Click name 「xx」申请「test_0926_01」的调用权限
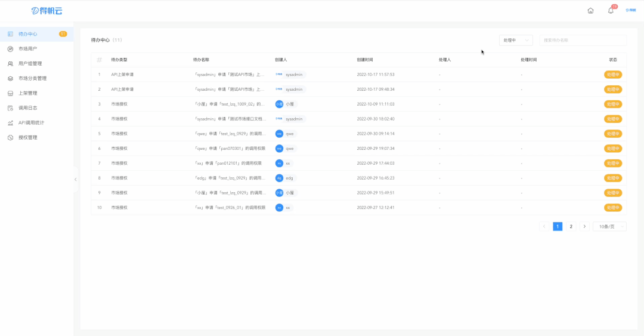Image resolution: width=644 pixels, height=336 pixels. 230,208
